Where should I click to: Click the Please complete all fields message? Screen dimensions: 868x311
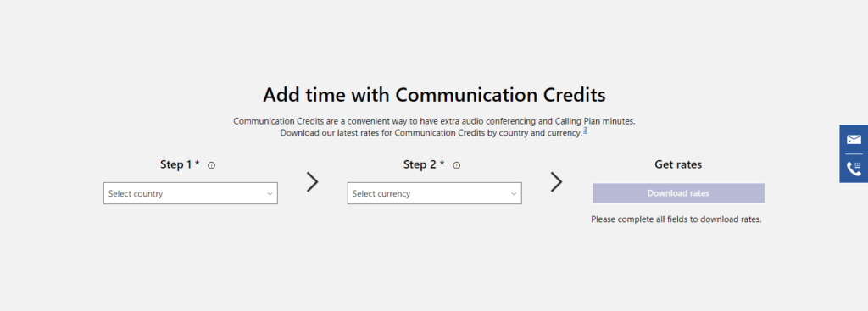[x=676, y=219]
